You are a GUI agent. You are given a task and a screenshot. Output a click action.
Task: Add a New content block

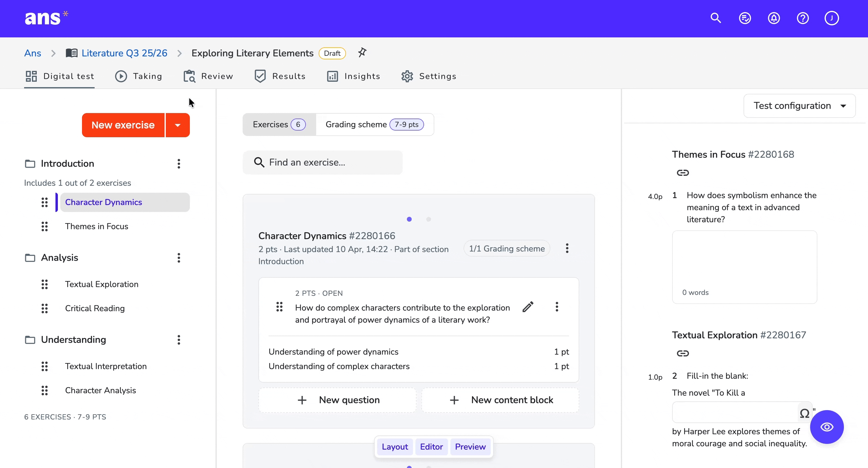(x=500, y=400)
